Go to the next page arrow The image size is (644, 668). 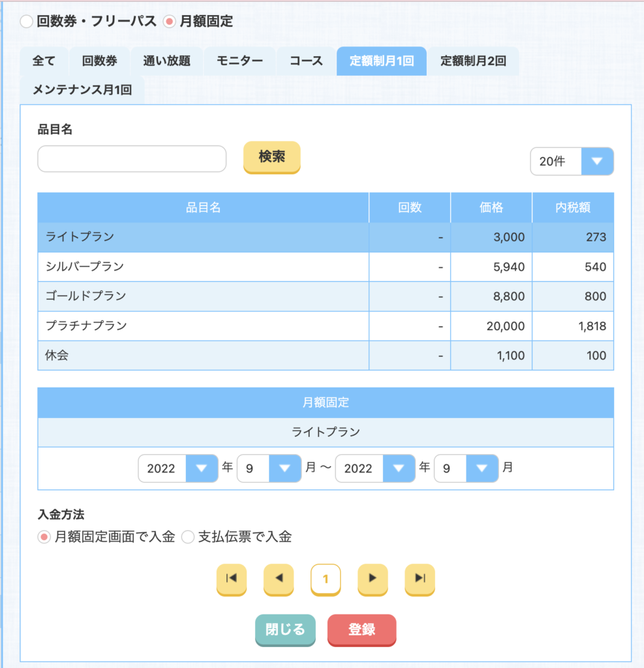(x=373, y=579)
